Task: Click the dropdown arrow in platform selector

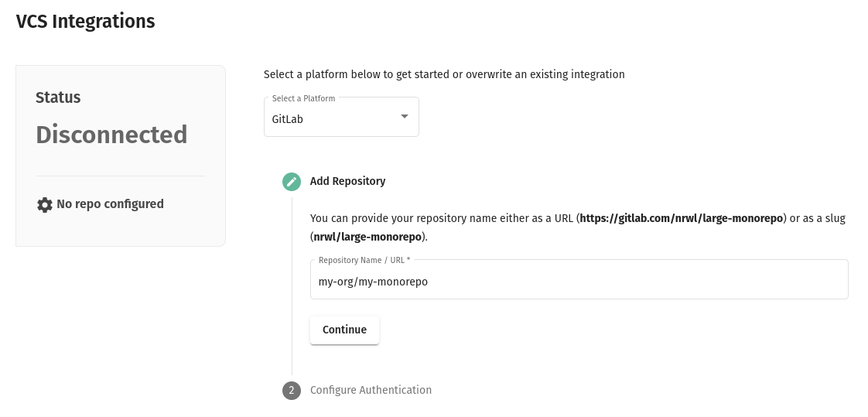Action: pyautogui.click(x=404, y=117)
